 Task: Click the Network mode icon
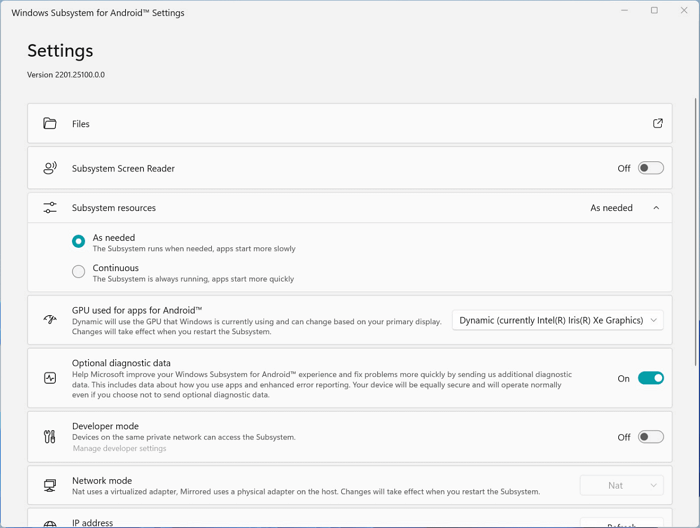(x=50, y=485)
